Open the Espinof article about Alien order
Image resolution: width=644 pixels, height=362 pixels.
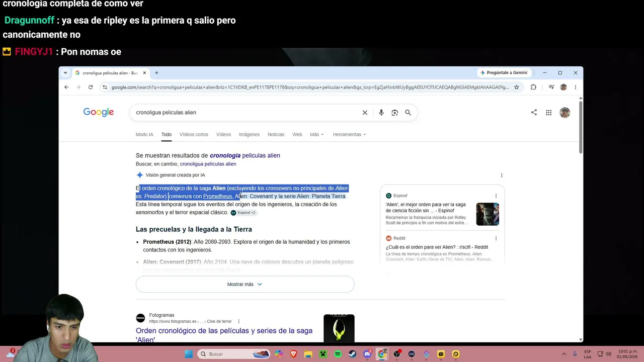[x=426, y=208]
